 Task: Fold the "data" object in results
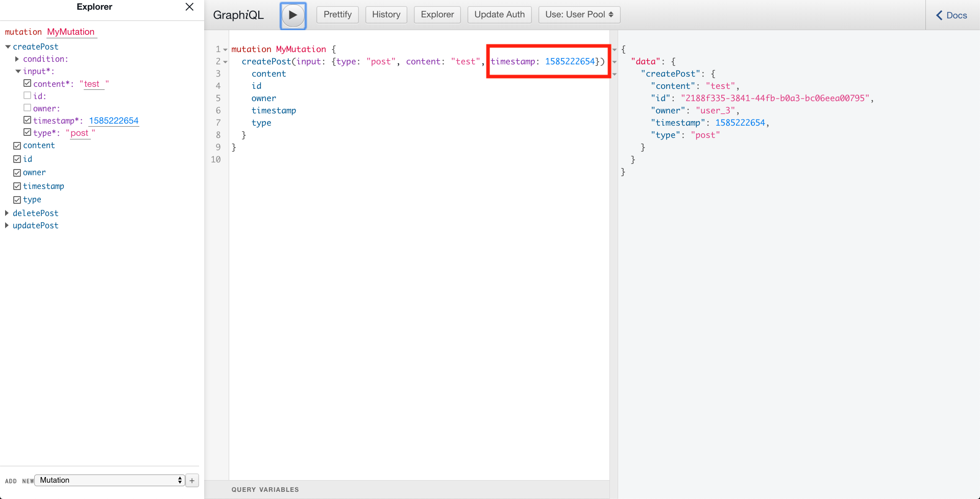(615, 62)
